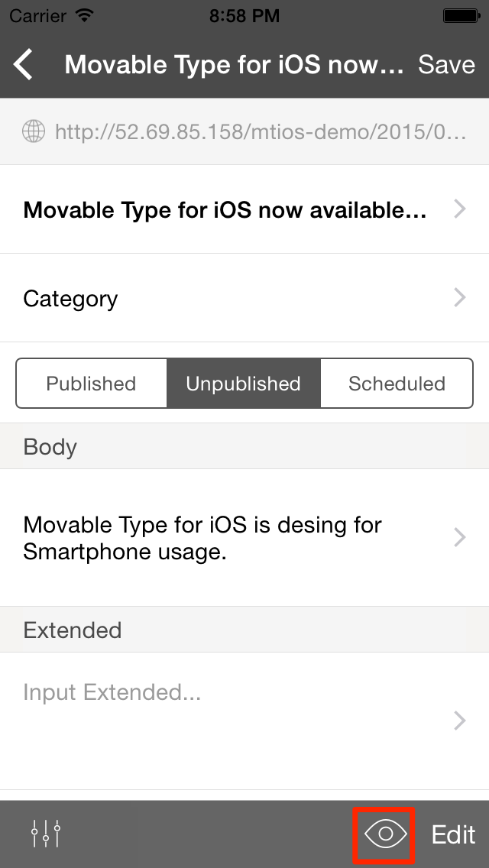
Task: Select the Category row
Action: pos(244,298)
